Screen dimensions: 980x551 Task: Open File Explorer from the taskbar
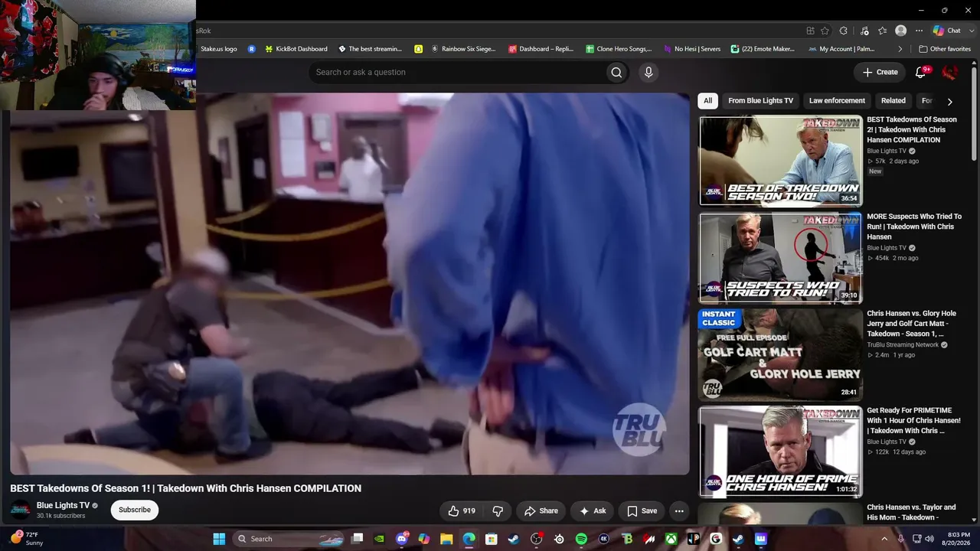pos(446,539)
